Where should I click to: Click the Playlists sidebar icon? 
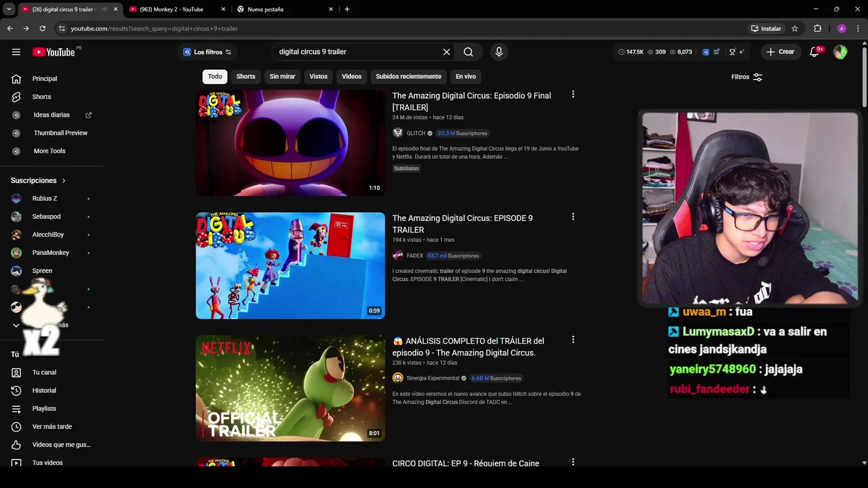click(16, 409)
